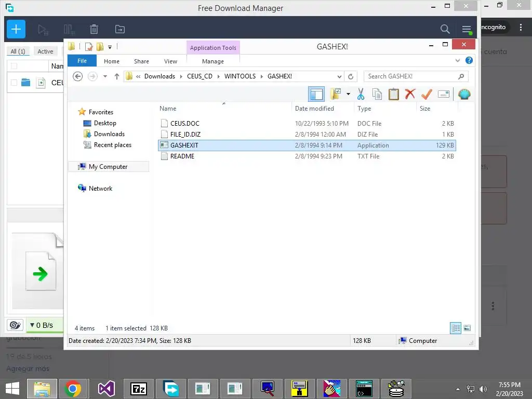Copy the selected file with copy icon
This screenshot has width=532, height=399.
pos(377,94)
